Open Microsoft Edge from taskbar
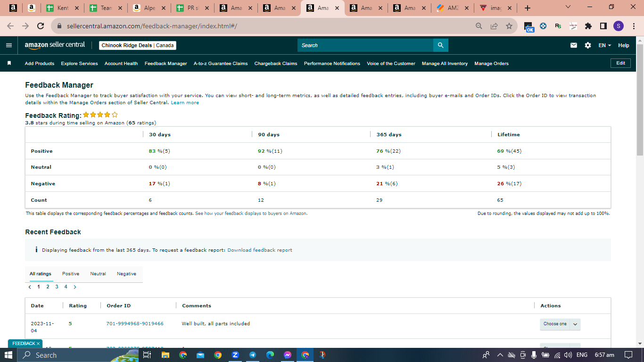The height and width of the screenshot is (362, 644). (270, 355)
